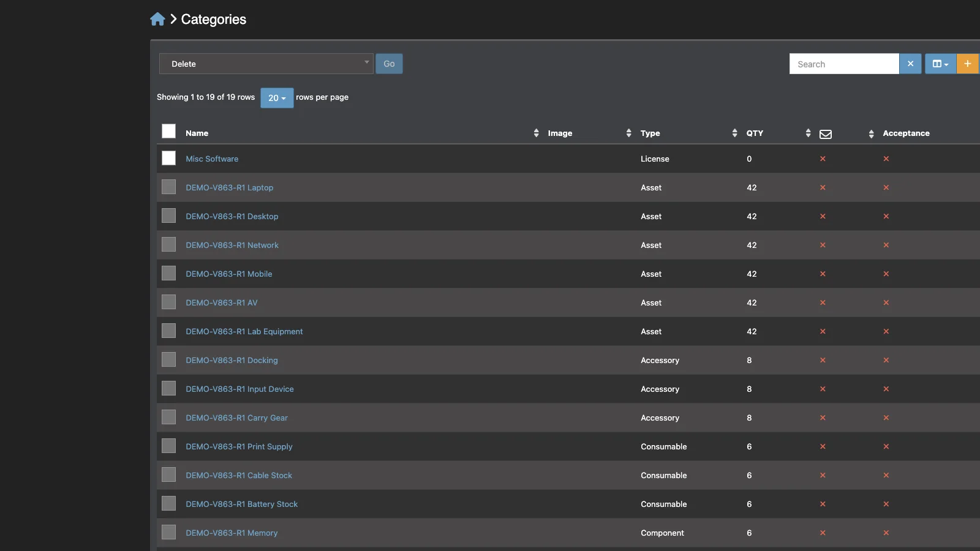Go to the home dashboard icon

click(157, 19)
